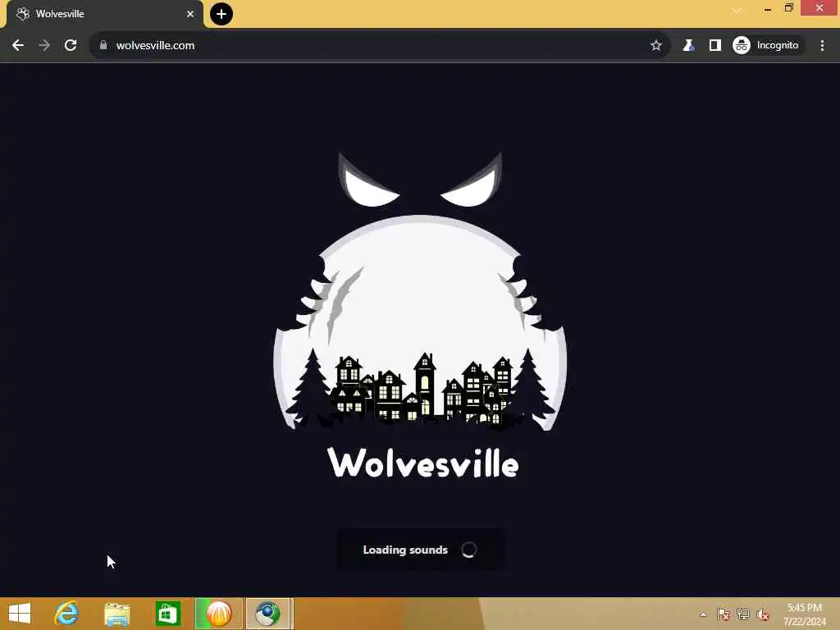Click the padlock site info icon
Image resolution: width=840 pixels, height=630 pixels.
[x=103, y=45]
